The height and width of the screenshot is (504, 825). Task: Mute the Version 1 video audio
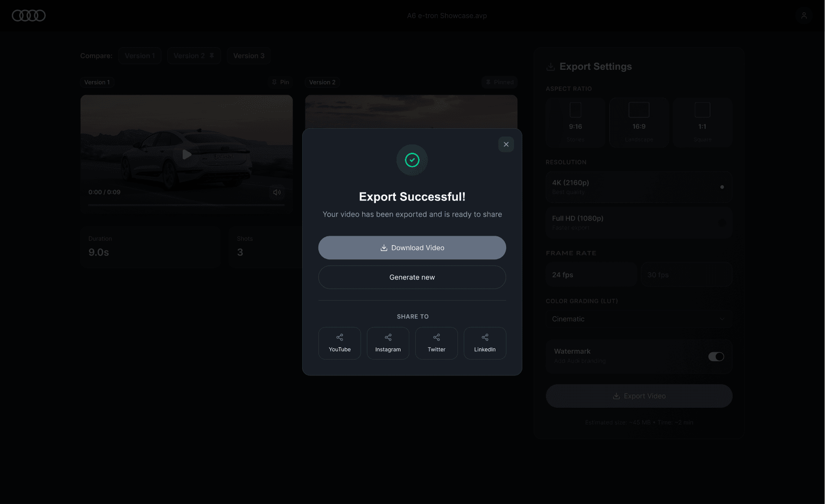tap(277, 192)
